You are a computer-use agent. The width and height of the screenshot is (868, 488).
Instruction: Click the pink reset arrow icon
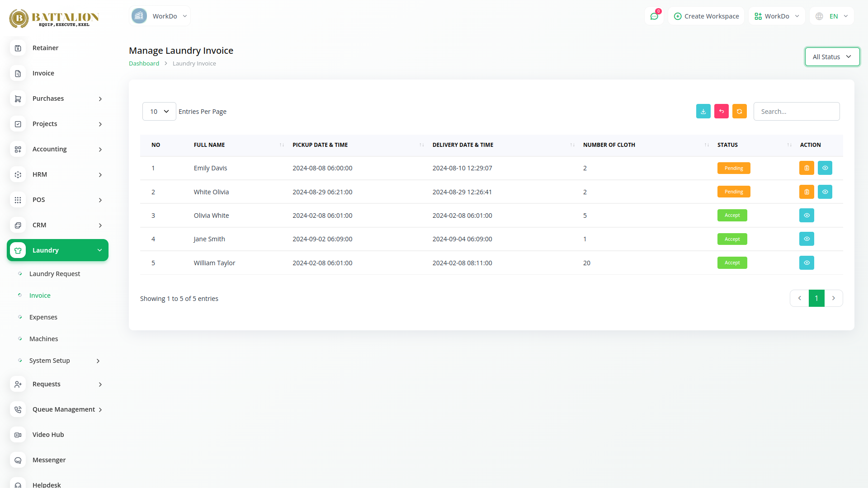tap(721, 111)
